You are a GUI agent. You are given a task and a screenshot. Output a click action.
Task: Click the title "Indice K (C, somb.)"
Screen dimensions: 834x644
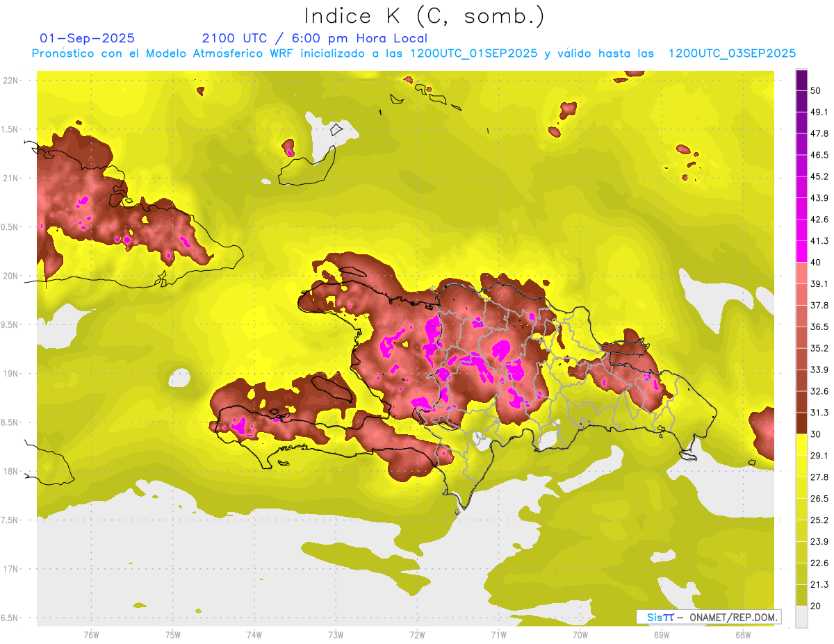pyautogui.click(x=425, y=16)
